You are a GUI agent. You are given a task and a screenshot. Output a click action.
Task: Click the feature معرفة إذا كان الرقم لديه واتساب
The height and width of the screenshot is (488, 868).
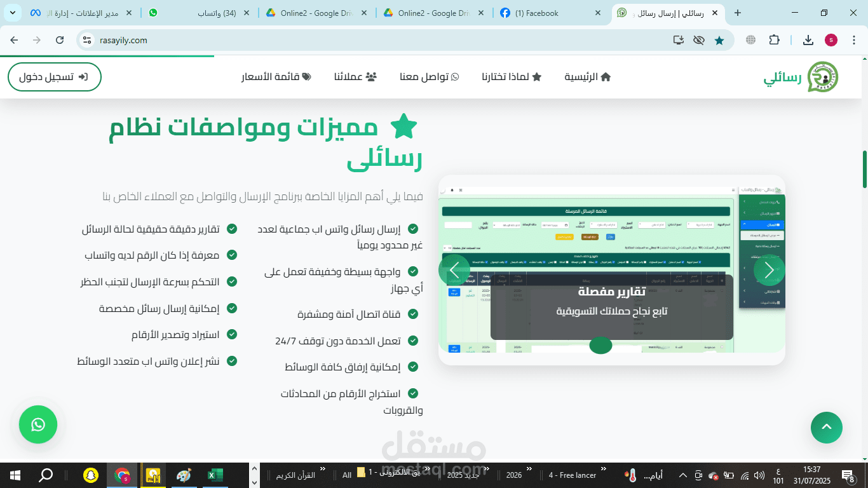152,255
